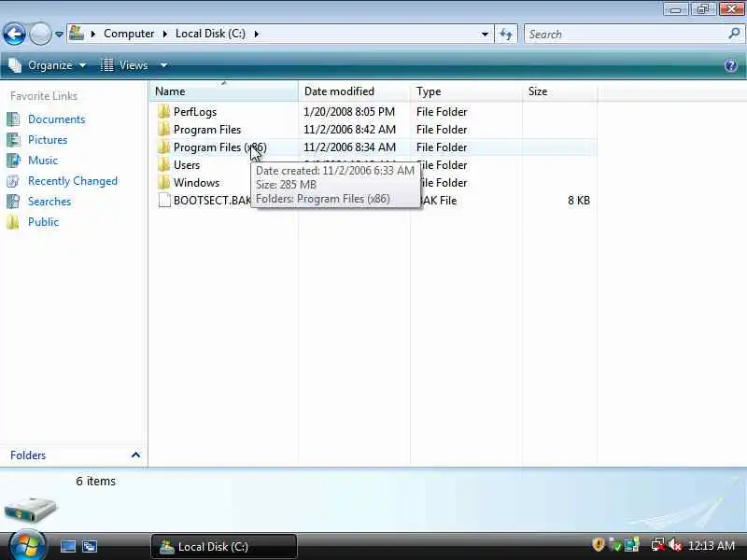Open Recently Changed favorite link
The width and height of the screenshot is (747, 560).
pyautogui.click(x=73, y=181)
